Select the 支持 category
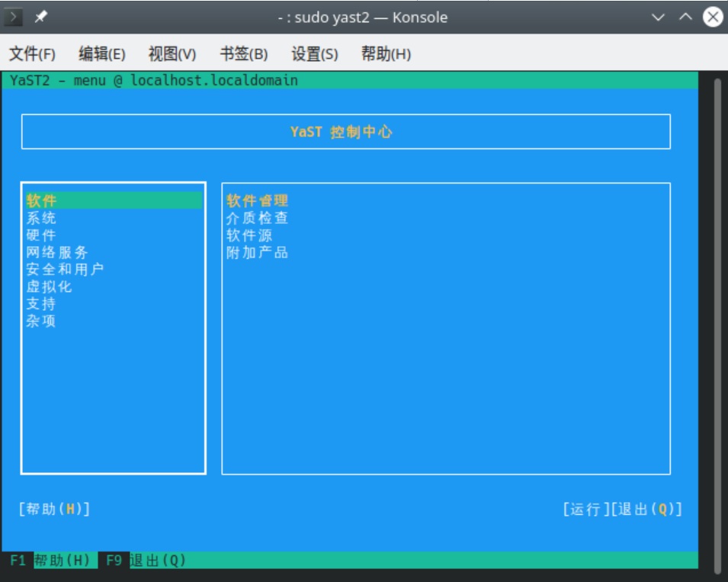Image resolution: width=728 pixels, height=582 pixels. pyautogui.click(x=41, y=303)
